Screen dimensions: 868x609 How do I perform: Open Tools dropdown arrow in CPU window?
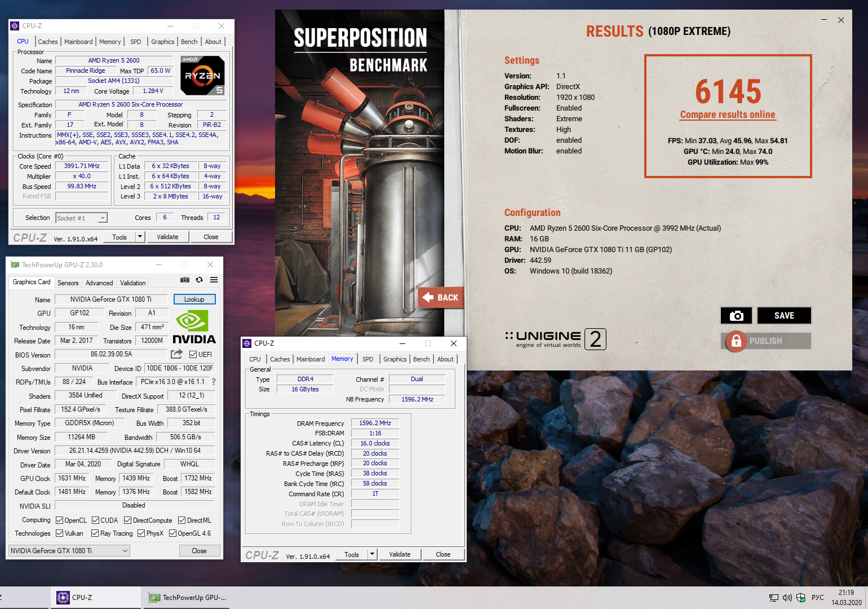(140, 237)
